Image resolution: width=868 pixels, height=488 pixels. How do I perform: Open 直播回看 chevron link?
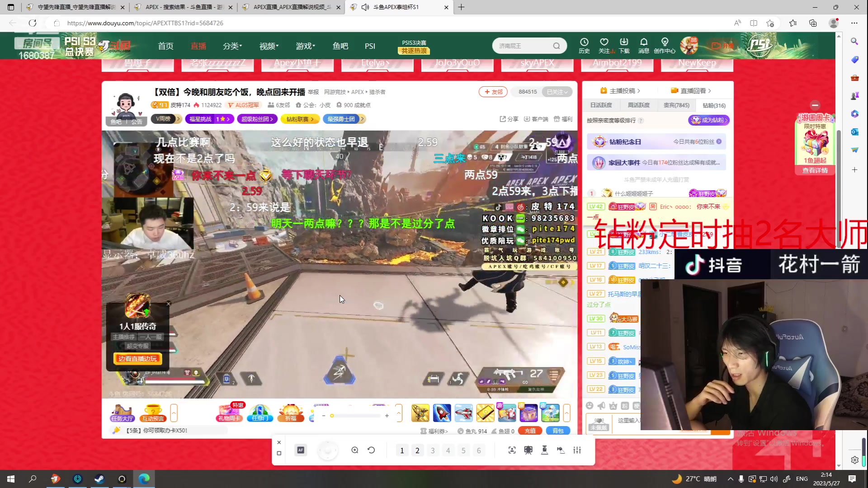click(x=691, y=91)
